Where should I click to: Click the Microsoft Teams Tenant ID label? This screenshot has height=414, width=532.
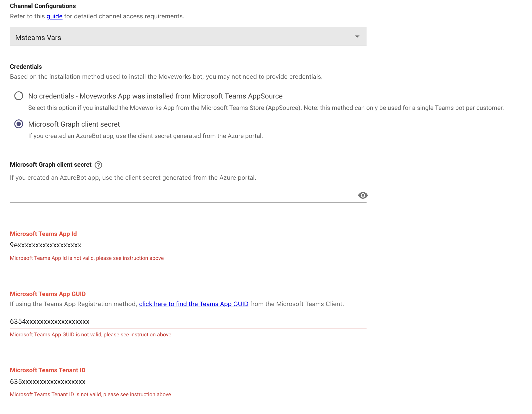pos(48,370)
